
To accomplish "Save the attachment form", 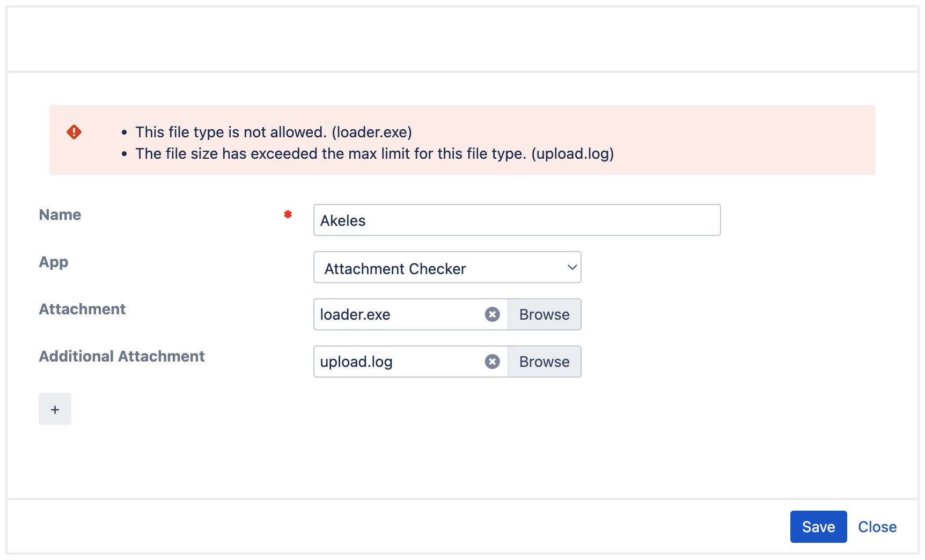I will click(818, 526).
